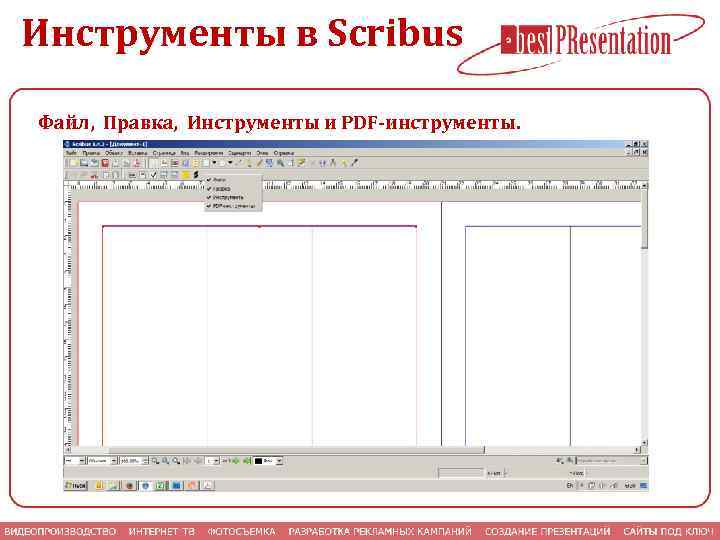Click the red Close document toolbar icon
720x540 pixels.
pyautogui.click(x=105, y=163)
